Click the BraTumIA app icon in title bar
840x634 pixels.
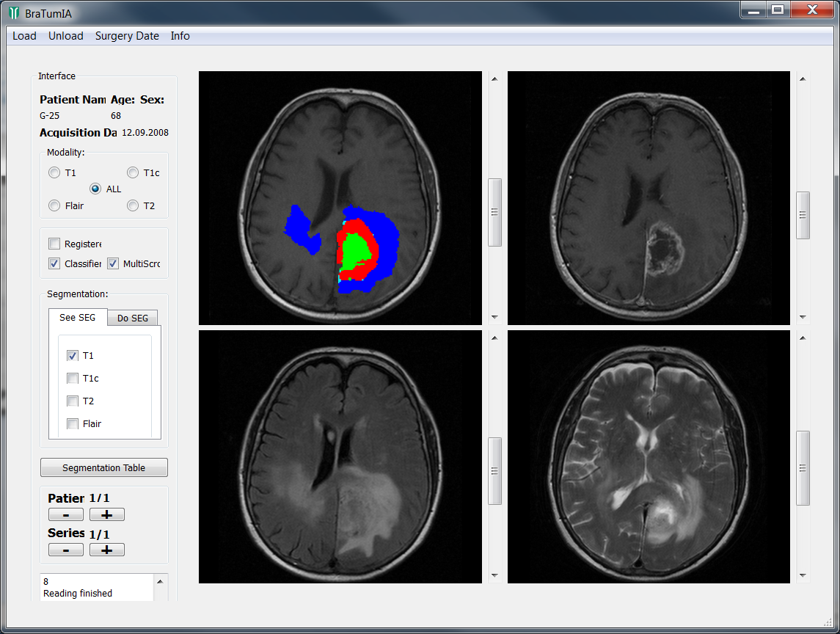13,13
